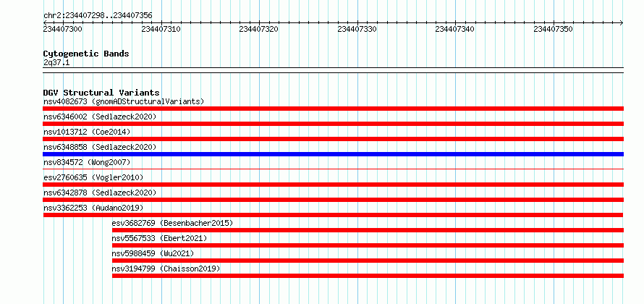Open variant nsv1013712 (Coe2014) label

click(x=87, y=132)
